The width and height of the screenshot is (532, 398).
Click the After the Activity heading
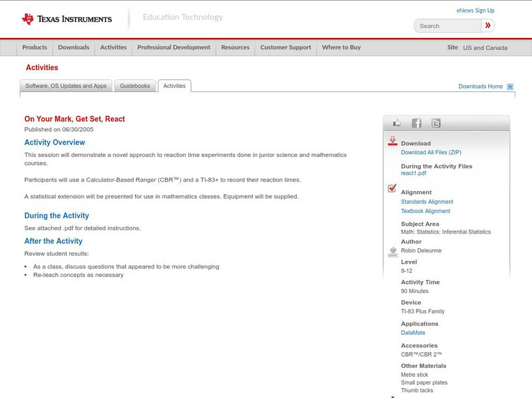click(x=53, y=241)
